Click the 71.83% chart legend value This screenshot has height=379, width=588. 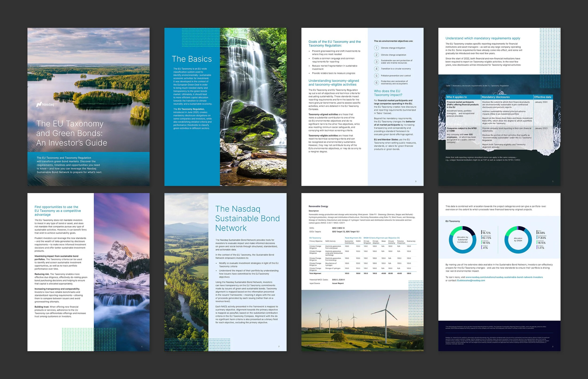pyautogui.click(x=542, y=238)
